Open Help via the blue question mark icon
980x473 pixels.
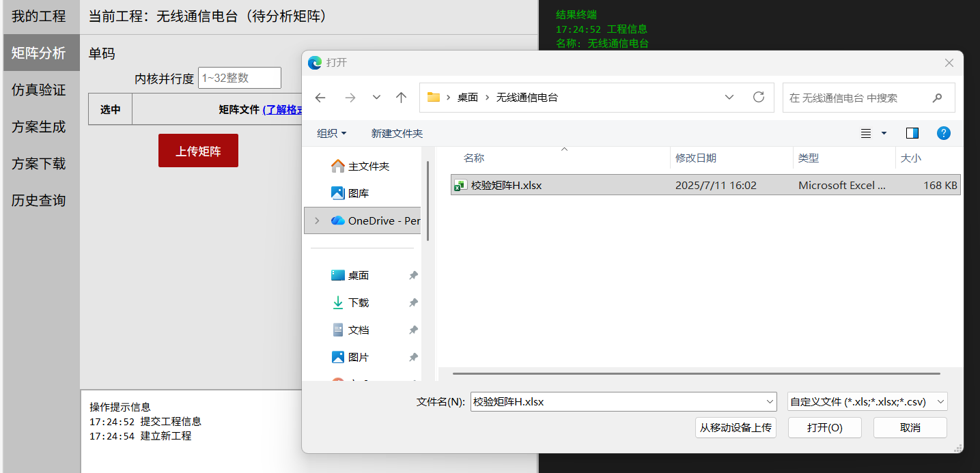point(944,133)
